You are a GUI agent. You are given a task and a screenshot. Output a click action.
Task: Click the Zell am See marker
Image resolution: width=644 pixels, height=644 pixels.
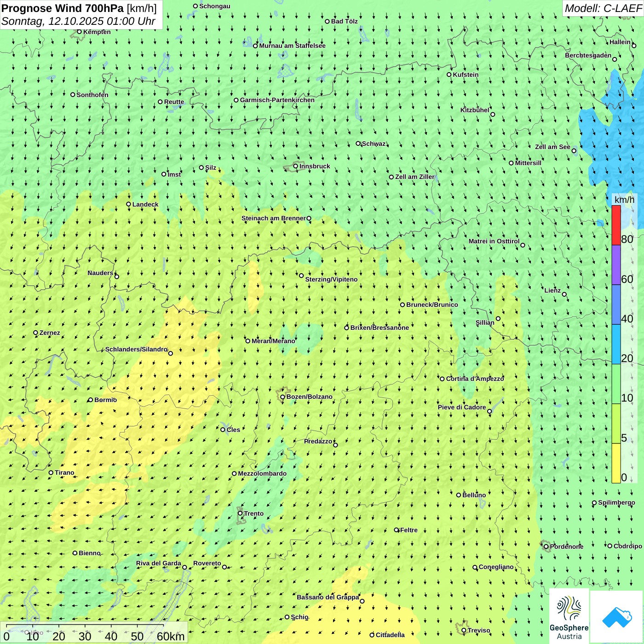click(574, 150)
